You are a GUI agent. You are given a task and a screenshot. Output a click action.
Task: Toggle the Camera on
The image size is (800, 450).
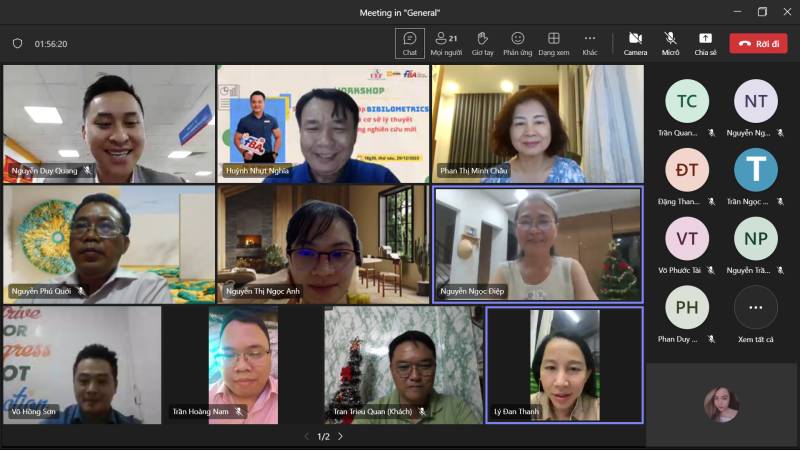[635, 43]
